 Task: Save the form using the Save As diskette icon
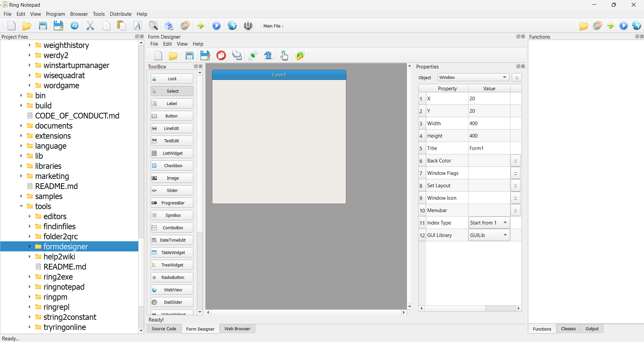coord(205,55)
